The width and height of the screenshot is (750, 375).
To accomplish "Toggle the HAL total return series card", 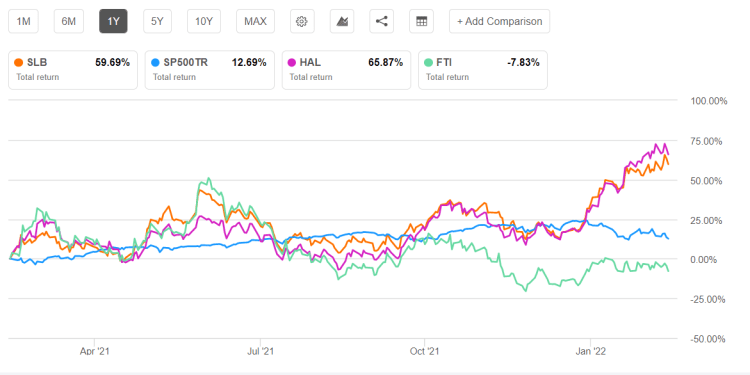I will 346,70.
